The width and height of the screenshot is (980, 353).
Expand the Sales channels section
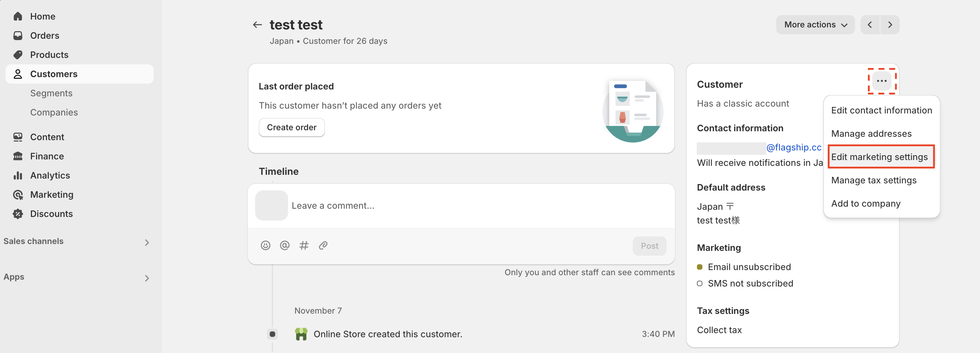(x=76, y=242)
